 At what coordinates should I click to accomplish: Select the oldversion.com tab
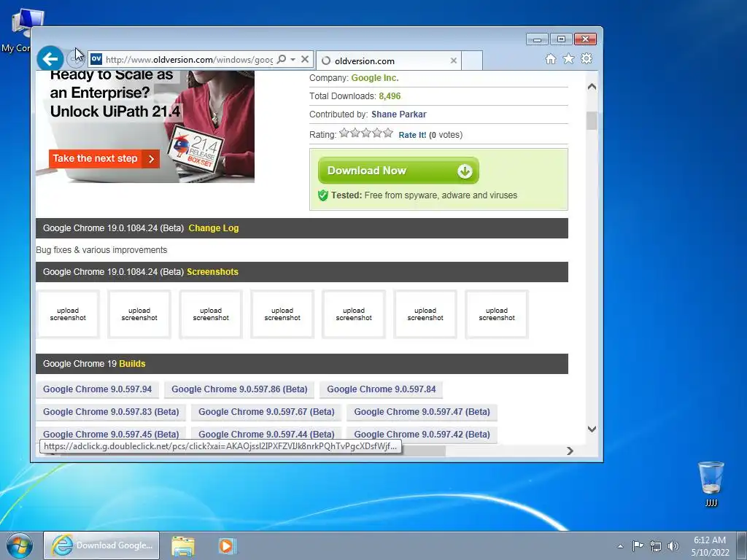click(x=388, y=61)
